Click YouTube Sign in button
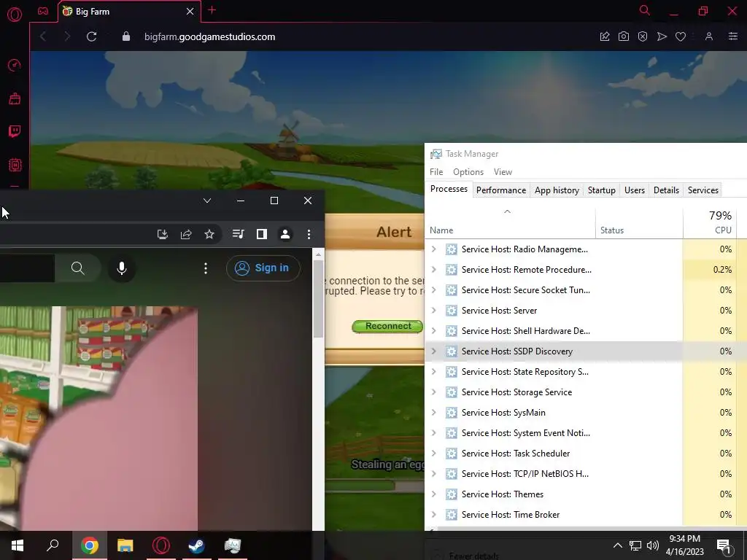This screenshot has height=560, width=747. click(x=263, y=268)
